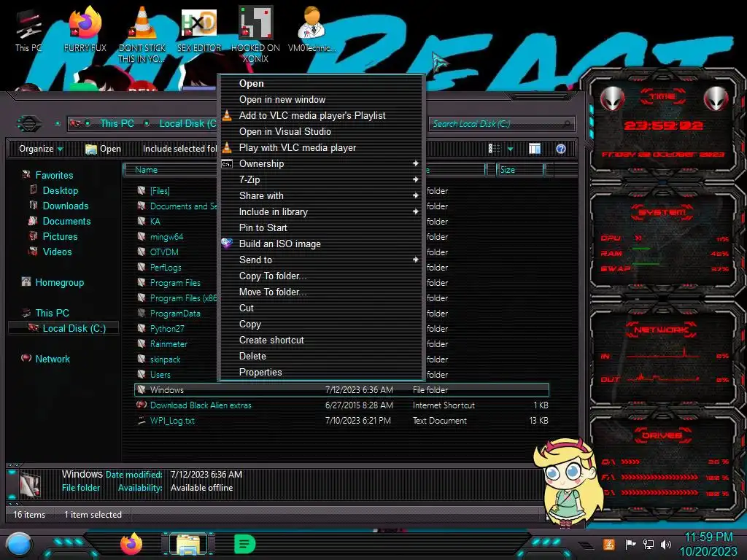This screenshot has width=747, height=560.
Task: Select Create shortcut in context menu
Action: [322, 340]
